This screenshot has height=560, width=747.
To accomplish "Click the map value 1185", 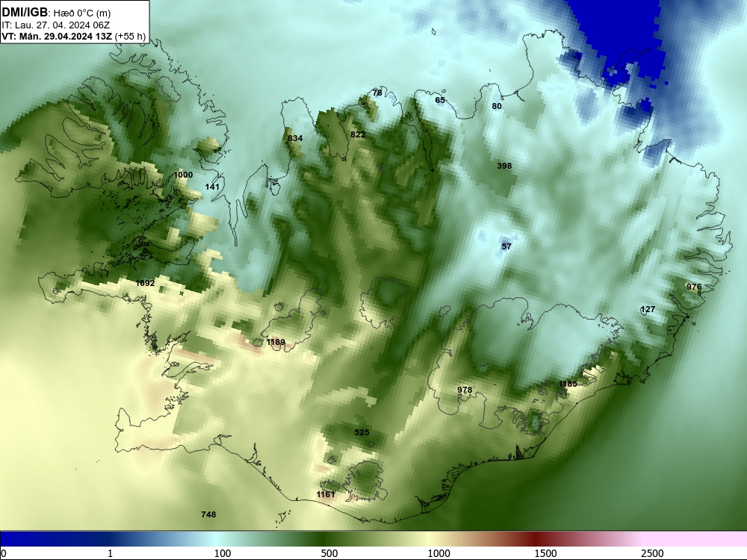I will point(568,384).
